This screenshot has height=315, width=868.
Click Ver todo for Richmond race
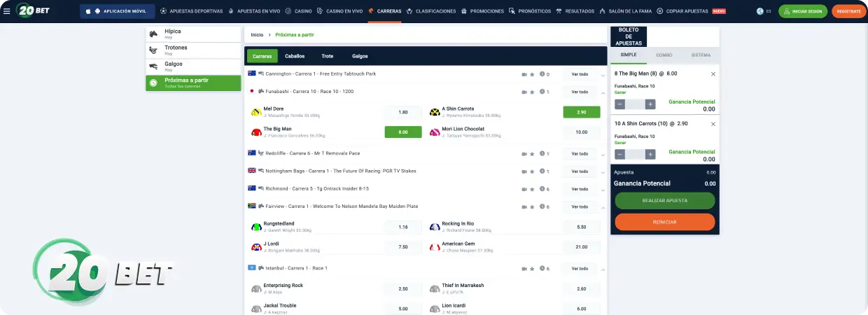coord(580,189)
